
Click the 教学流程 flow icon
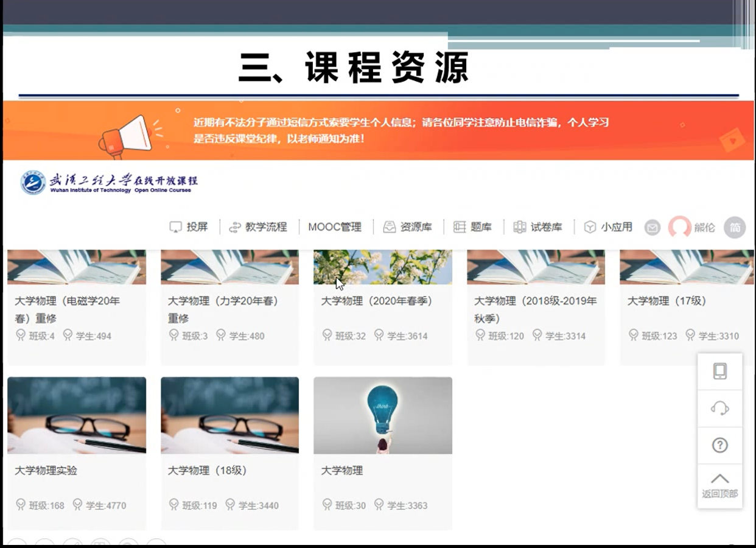[x=235, y=227]
